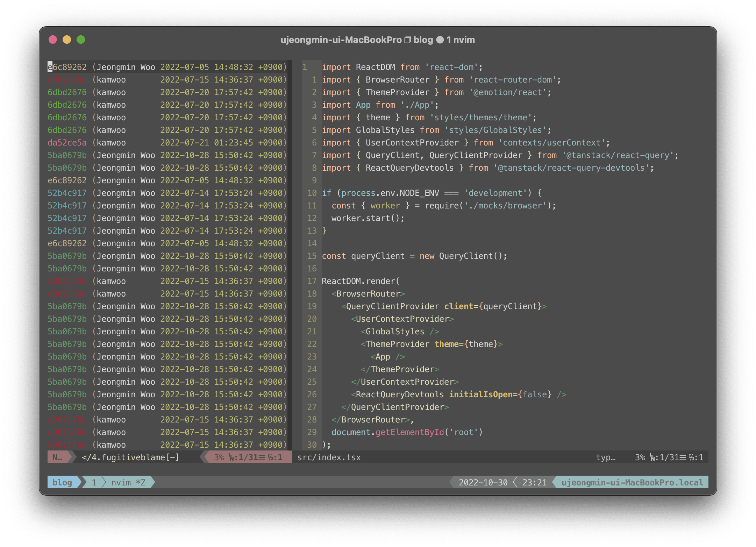Click the closing '</ThemeProvider>' tag
This screenshot has height=547, width=756.
pos(400,369)
